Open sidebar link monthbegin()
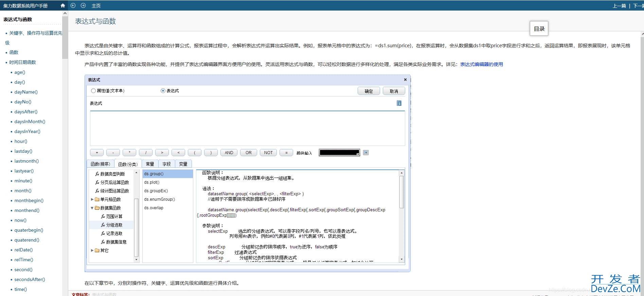The width and height of the screenshot is (644, 296). click(29, 200)
